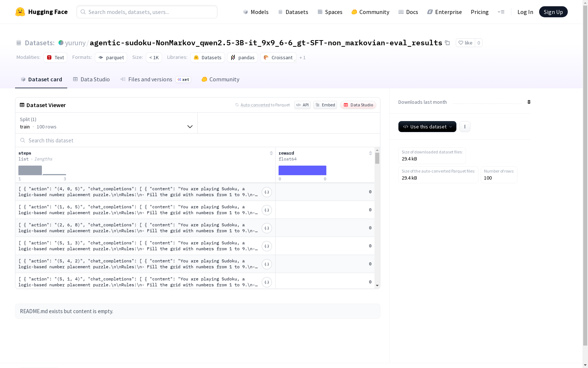Open the Embed button in viewer
The height and width of the screenshot is (368, 588).
click(x=325, y=105)
